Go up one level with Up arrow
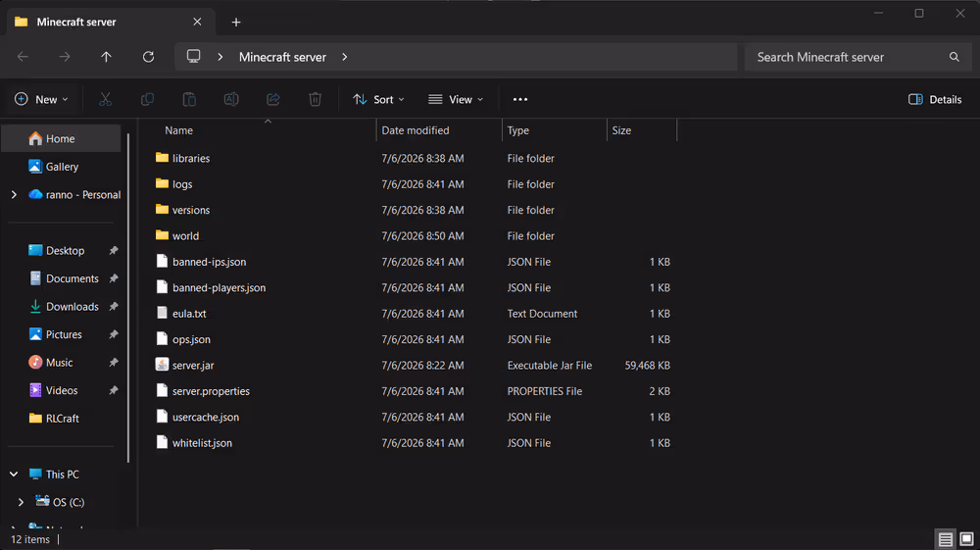 106,57
